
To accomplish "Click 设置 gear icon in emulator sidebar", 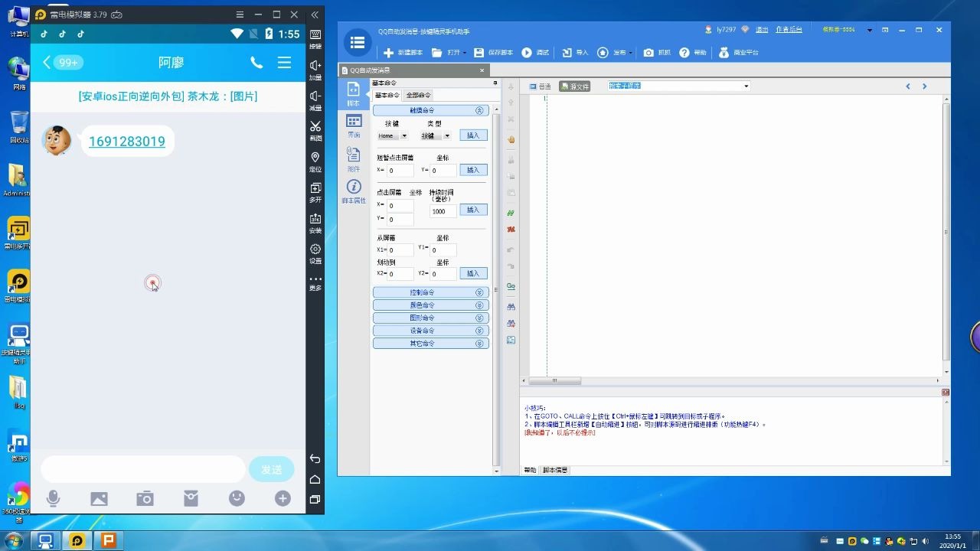I will click(x=315, y=253).
